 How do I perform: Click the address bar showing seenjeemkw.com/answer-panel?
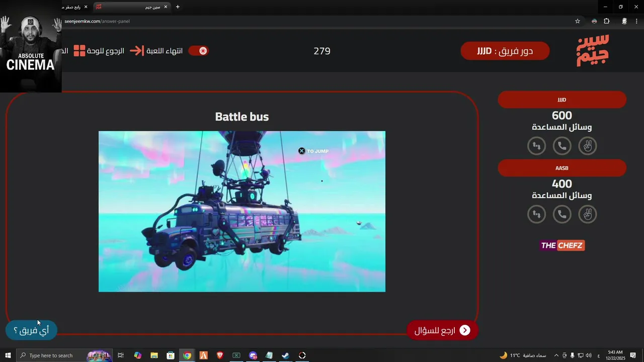tap(317, 21)
